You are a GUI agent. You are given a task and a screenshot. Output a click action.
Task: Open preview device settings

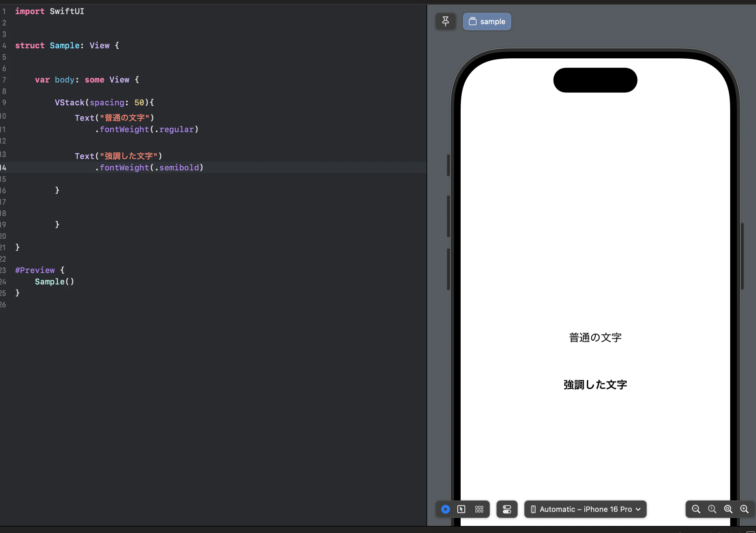[x=507, y=509]
